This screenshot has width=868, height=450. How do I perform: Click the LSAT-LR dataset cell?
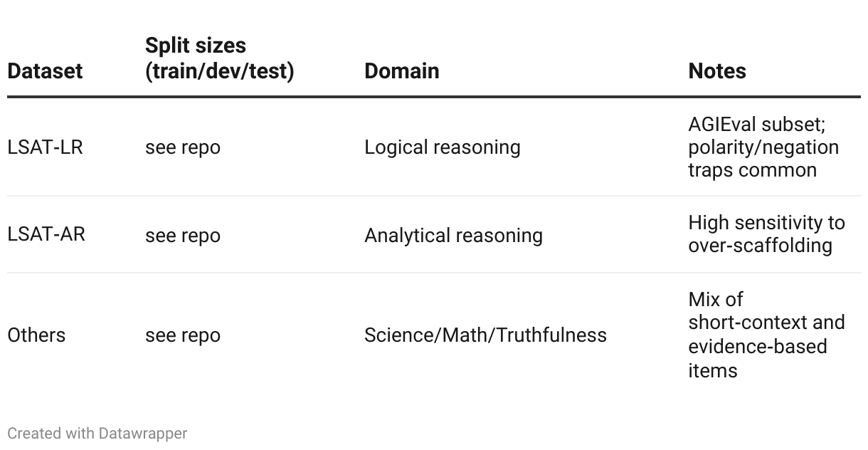tap(45, 147)
